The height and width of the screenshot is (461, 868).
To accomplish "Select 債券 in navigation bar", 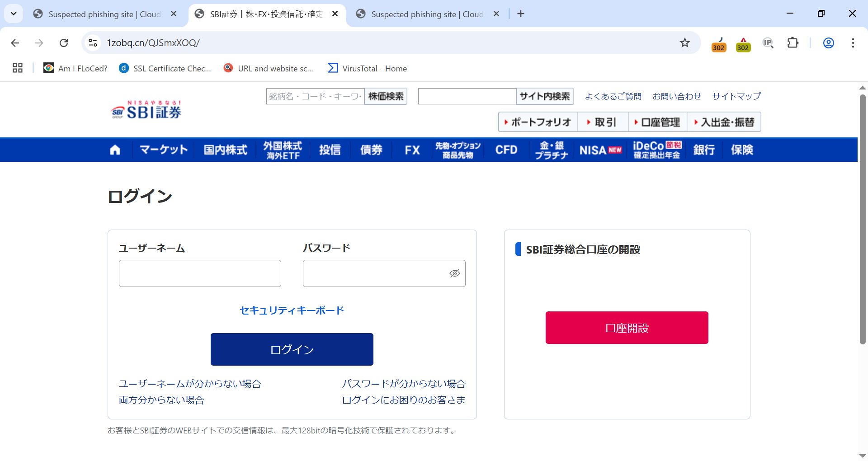I will [x=371, y=150].
